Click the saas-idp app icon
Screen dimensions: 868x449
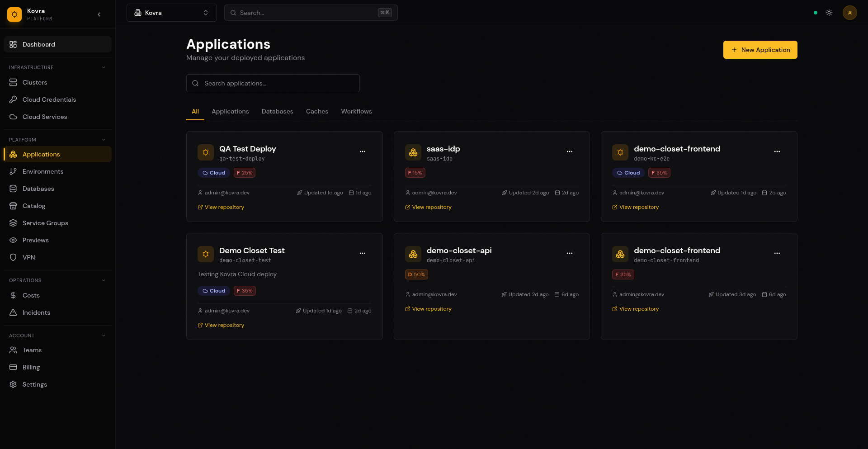[x=413, y=152]
